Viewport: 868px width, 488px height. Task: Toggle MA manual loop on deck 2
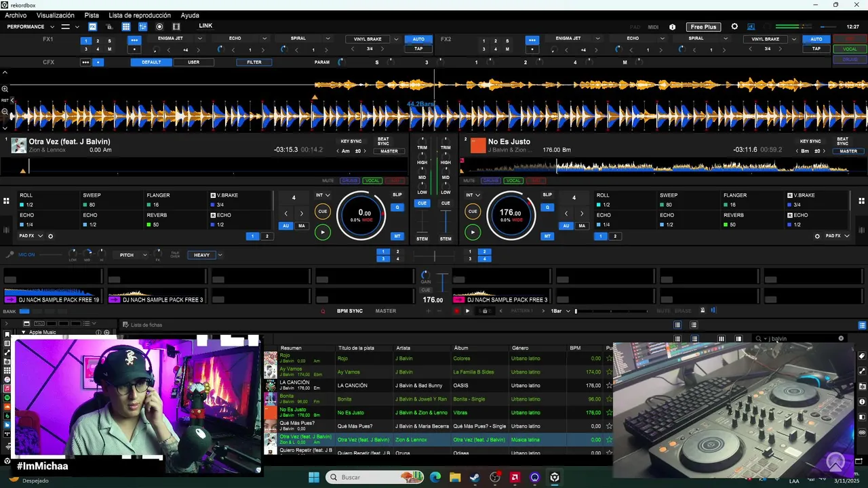582,226
